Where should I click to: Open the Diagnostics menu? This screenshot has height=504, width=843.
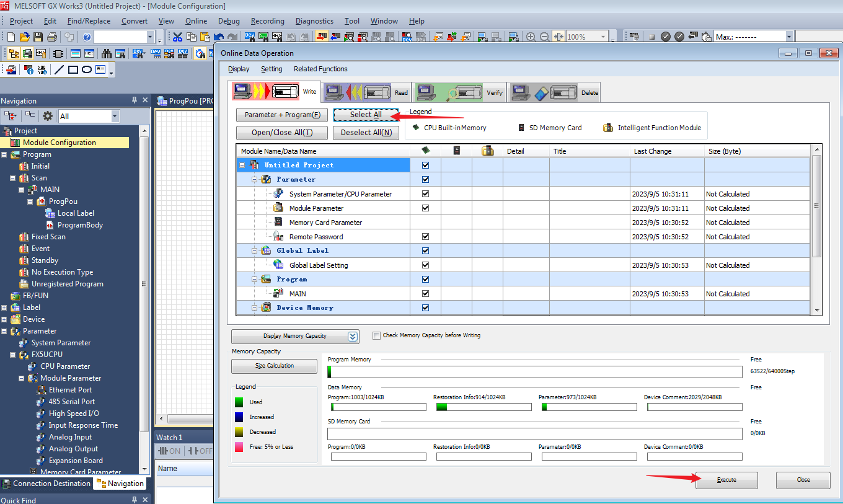tap(314, 21)
